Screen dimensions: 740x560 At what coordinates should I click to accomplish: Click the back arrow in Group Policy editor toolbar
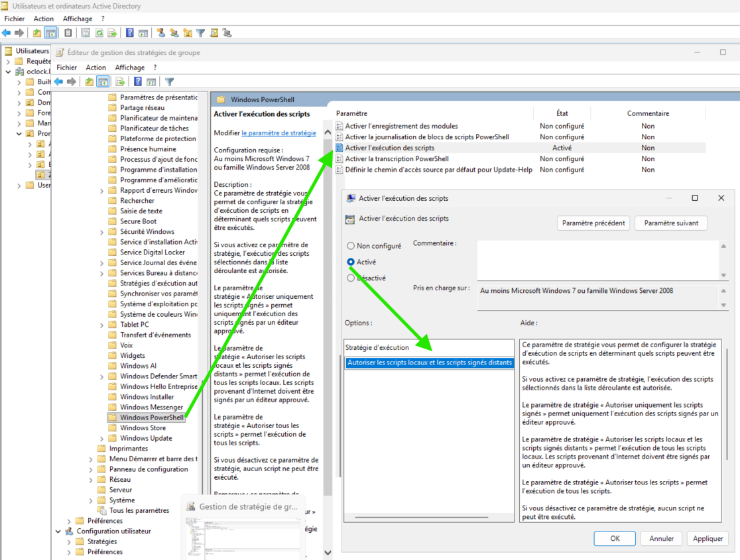pos(58,82)
